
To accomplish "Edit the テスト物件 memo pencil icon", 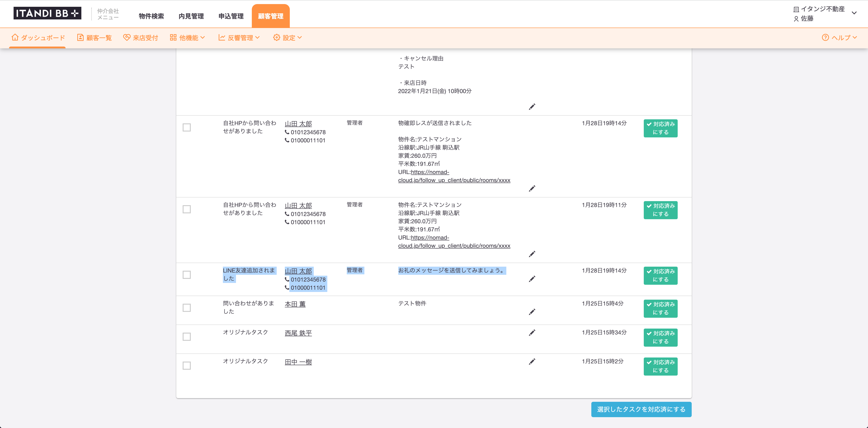I will pyautogui.click(x=532, y=312).
